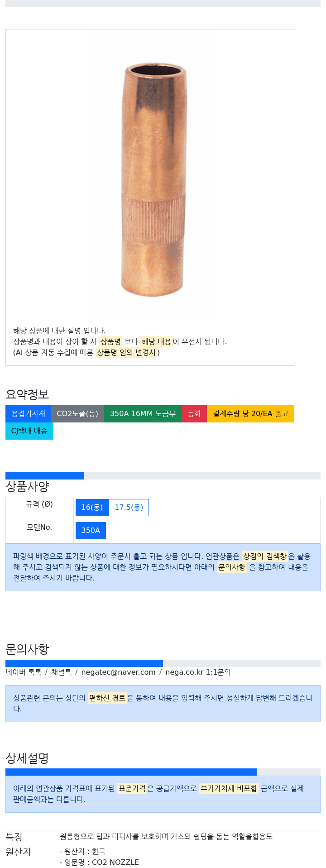
Task: Click the CJ택배 배송 shipping badge
Action: (x=29, y=431)
